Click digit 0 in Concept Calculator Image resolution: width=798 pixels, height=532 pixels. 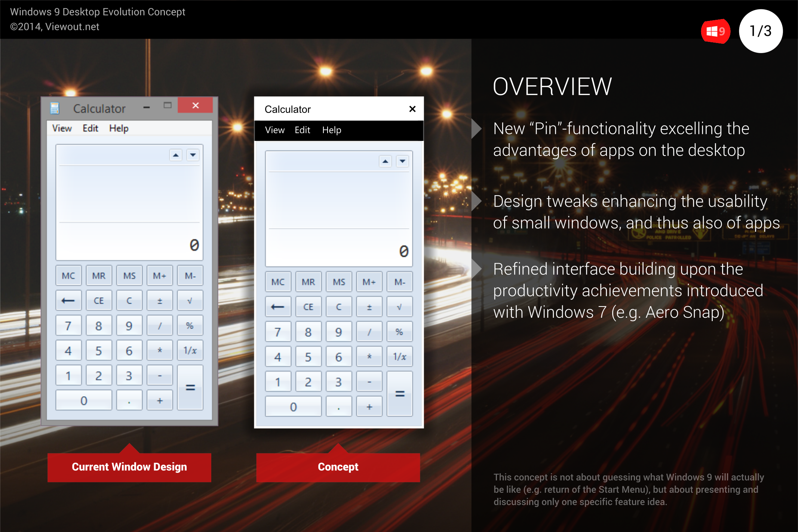(293, 407)
